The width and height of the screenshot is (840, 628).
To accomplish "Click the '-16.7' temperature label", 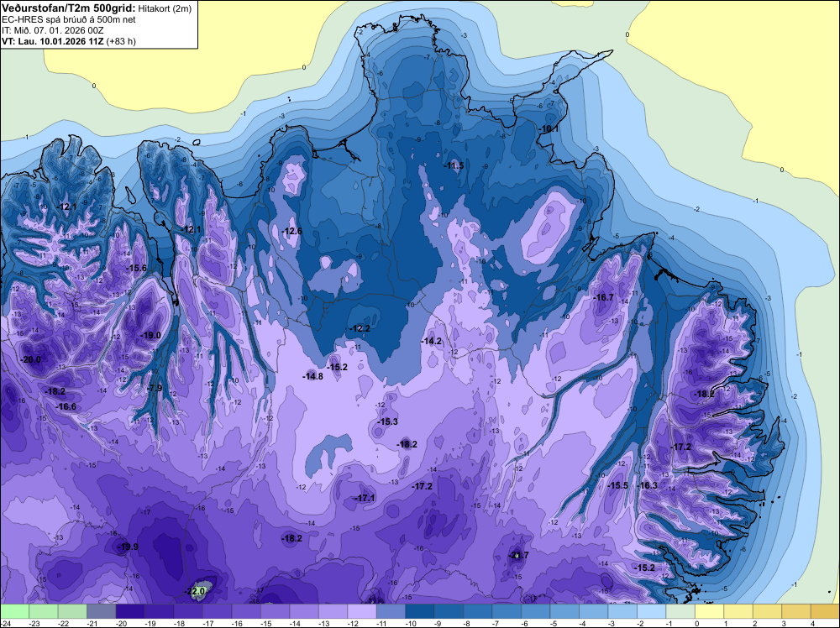I will click(604, 297).
